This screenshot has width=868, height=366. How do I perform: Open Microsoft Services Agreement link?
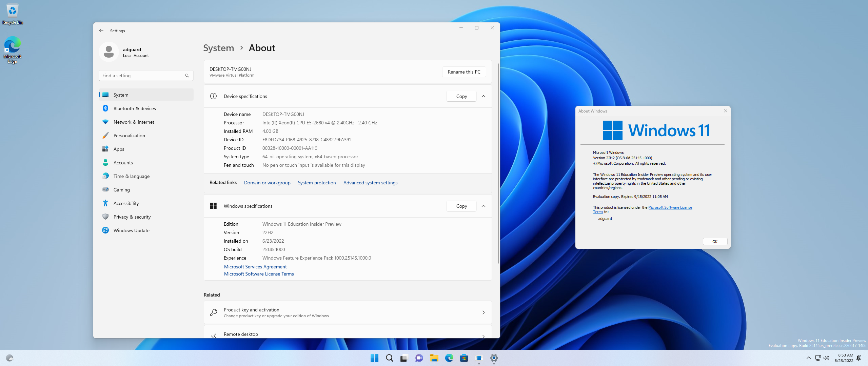[x=255, y=267]
